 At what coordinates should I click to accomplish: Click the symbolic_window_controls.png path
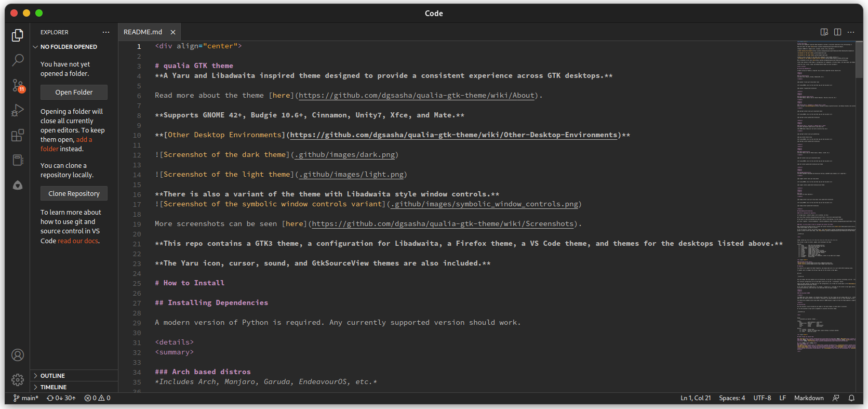click(484, 204)
